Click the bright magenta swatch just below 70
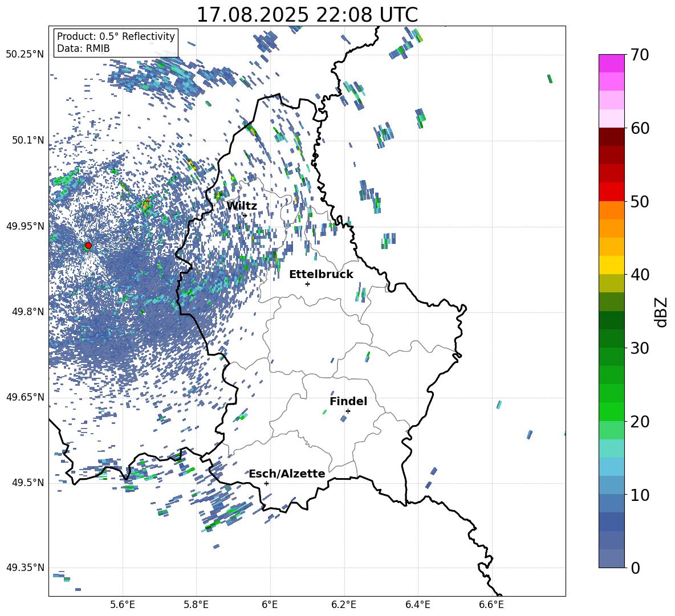 (x=611, y=63)
